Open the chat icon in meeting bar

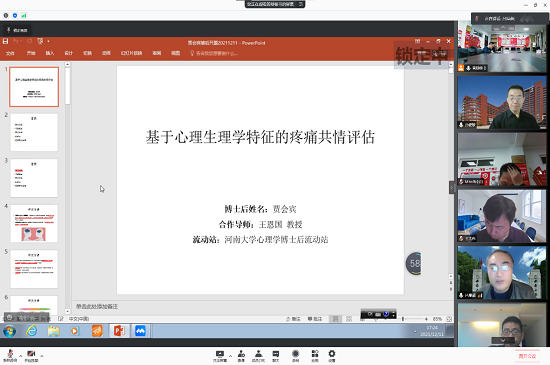click(276, 356)
